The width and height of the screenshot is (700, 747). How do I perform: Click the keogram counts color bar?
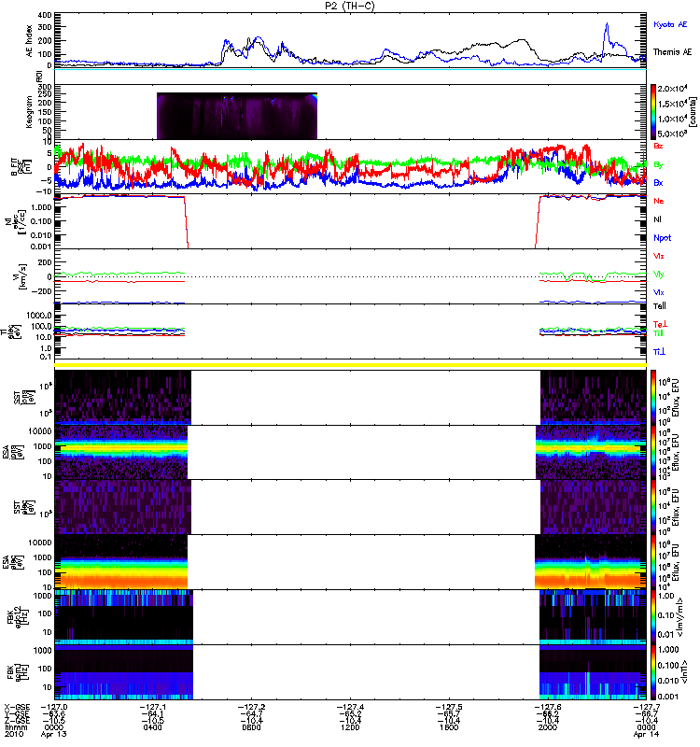click(x=652, y=111)
